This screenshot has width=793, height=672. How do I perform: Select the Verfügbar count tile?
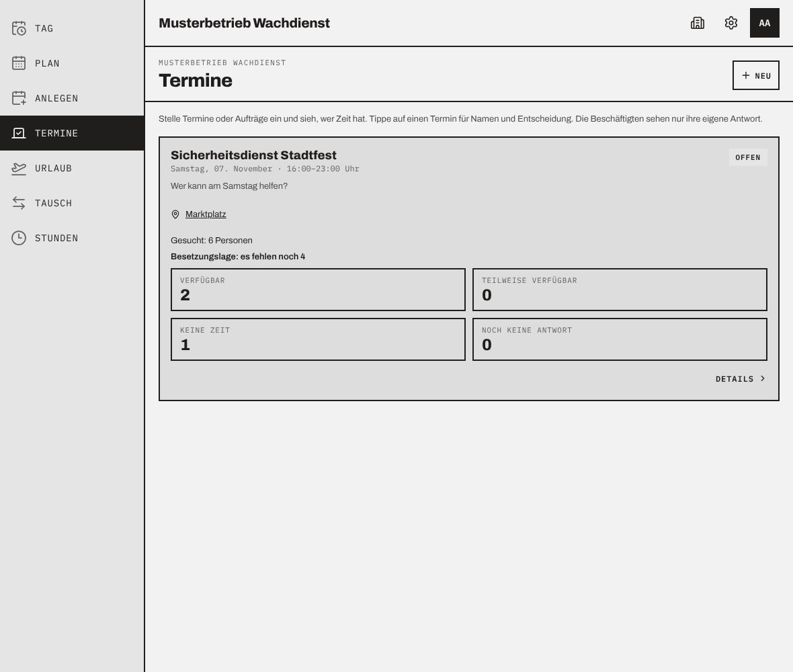318,290
